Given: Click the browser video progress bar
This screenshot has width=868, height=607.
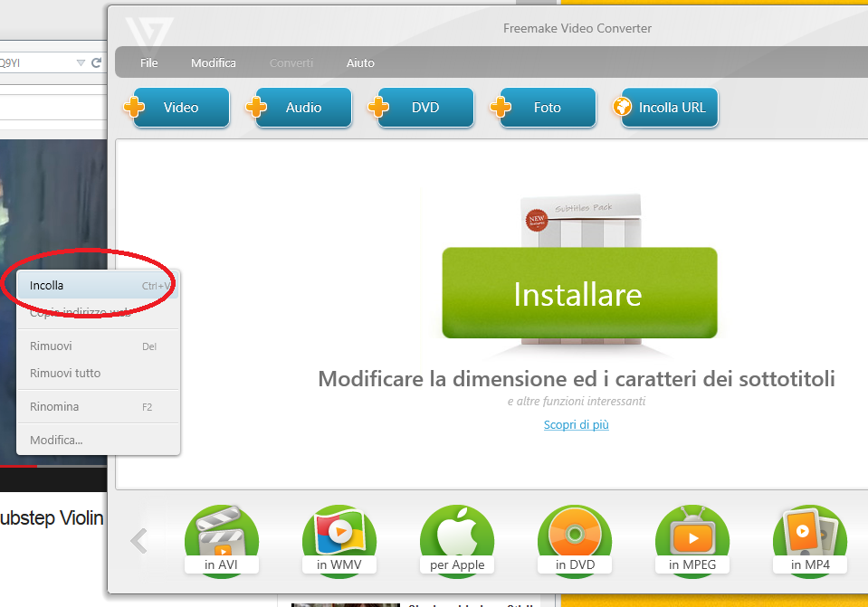Looking at the screenshot, I should (x=53, y=467).
